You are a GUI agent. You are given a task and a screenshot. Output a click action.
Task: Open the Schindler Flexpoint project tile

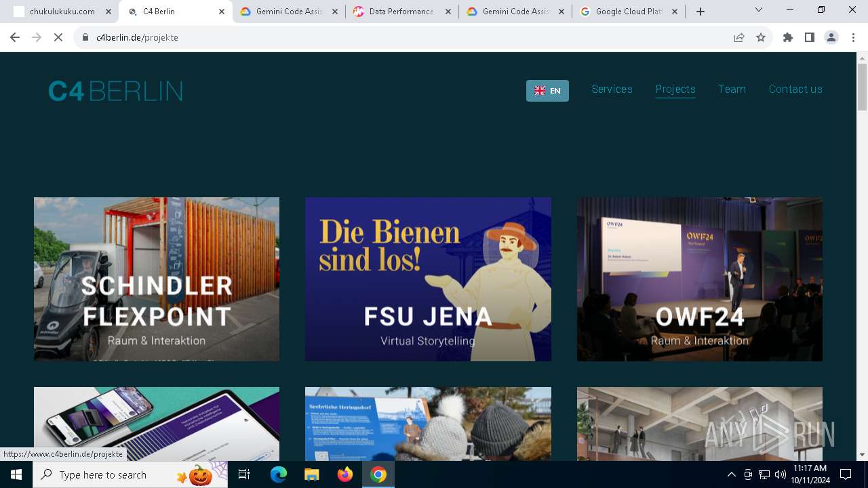tap(157, 279)
